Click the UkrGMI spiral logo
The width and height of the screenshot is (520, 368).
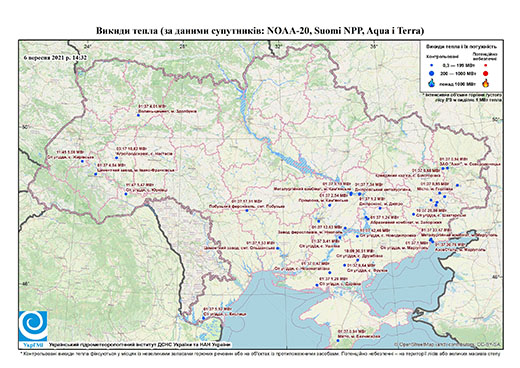(x=33, y=326)
